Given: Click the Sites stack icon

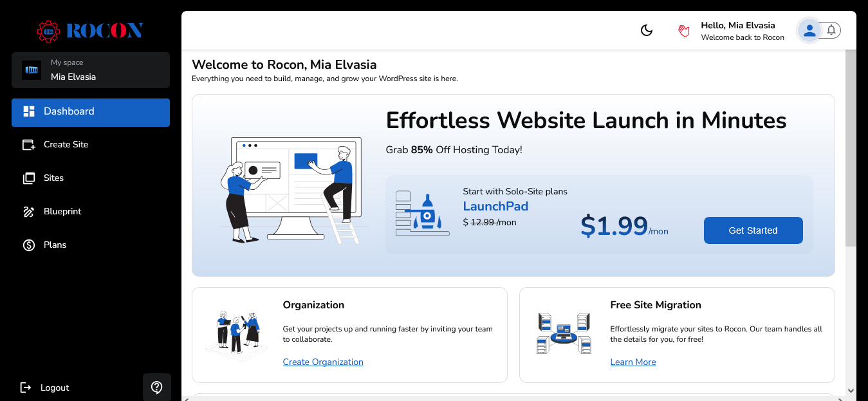Looking at the screenshot, I should click(29, 178).
